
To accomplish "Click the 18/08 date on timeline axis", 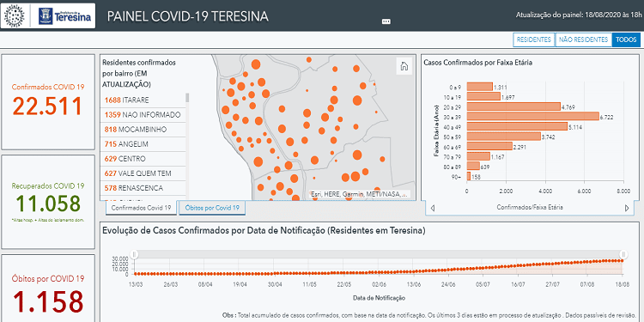I will coord(623,284).
